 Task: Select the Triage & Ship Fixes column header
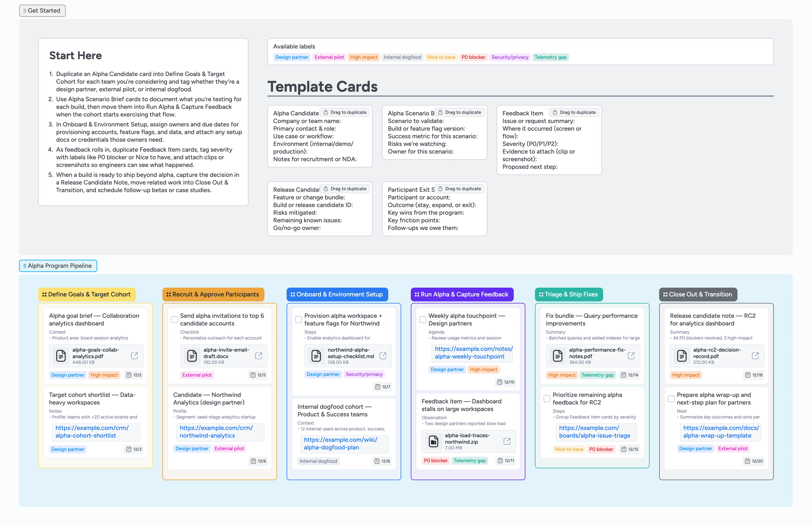[569, 294]
